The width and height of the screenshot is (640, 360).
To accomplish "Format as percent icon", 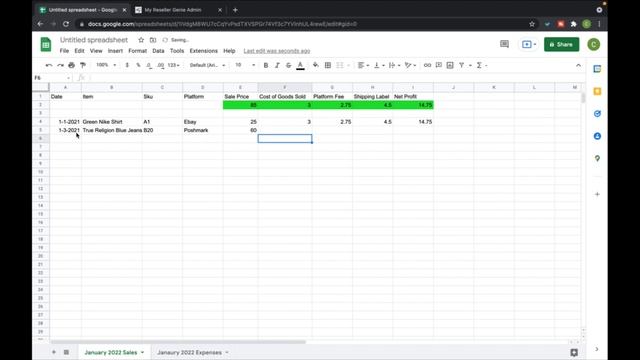I will (x=138, y=65).
